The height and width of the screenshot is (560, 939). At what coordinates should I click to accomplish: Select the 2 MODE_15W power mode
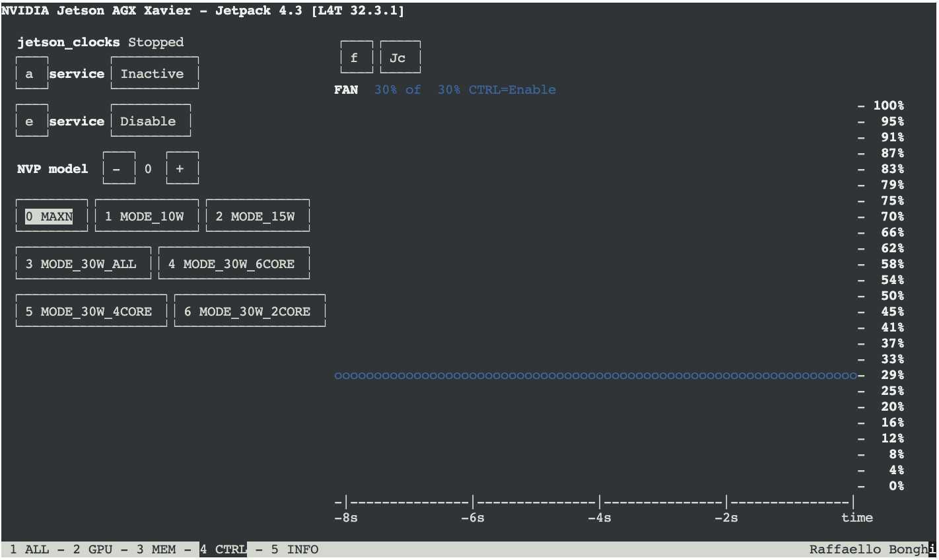[258, 216]
